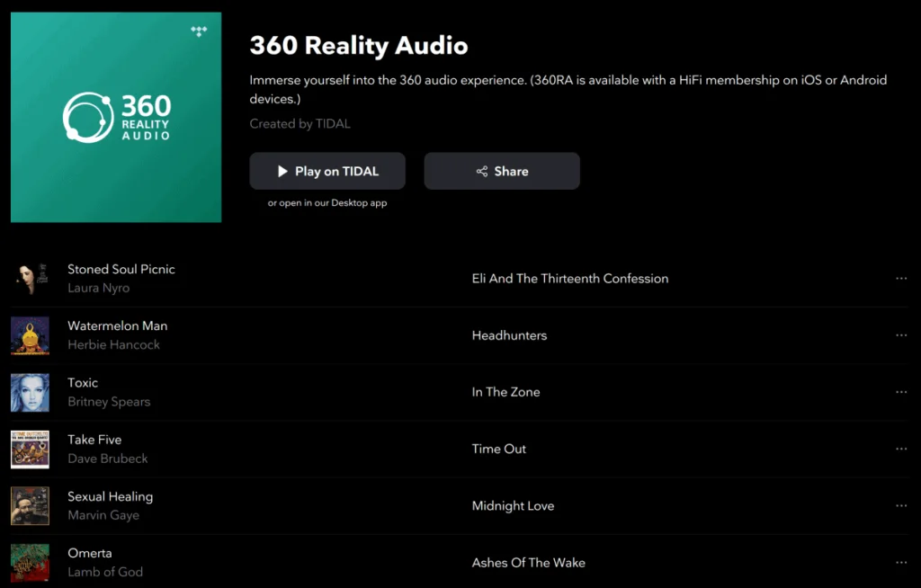Open album Eli And The Thirteenth Confession
The width and height of the screenshot is (921, 588).
[569, 279]
